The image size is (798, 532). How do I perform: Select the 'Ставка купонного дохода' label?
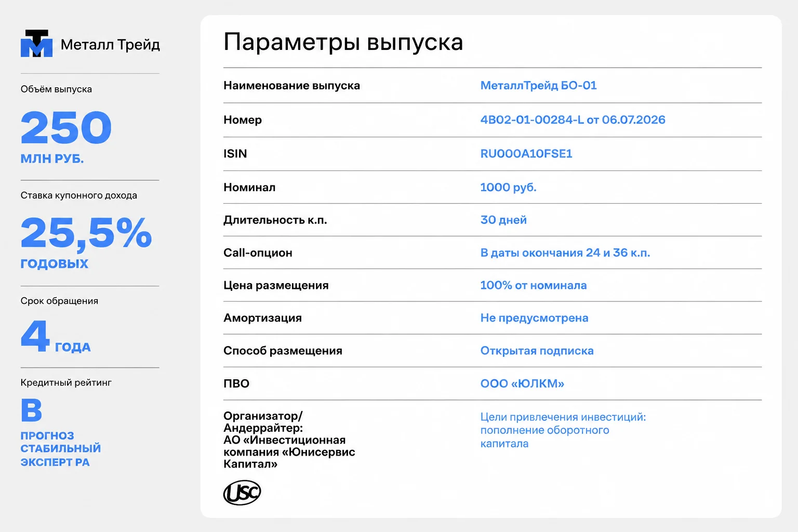pyautogui.click(x=79, y=195)
